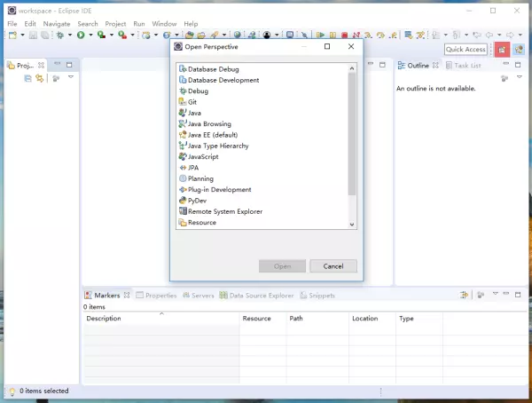Click the Resume debug icon

[x=320, y=35]
